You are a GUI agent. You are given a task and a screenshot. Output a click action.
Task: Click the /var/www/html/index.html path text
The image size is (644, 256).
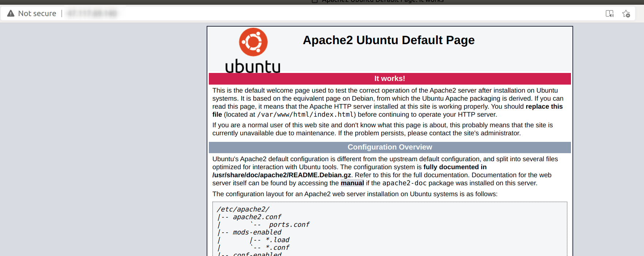tap(305, 115)
